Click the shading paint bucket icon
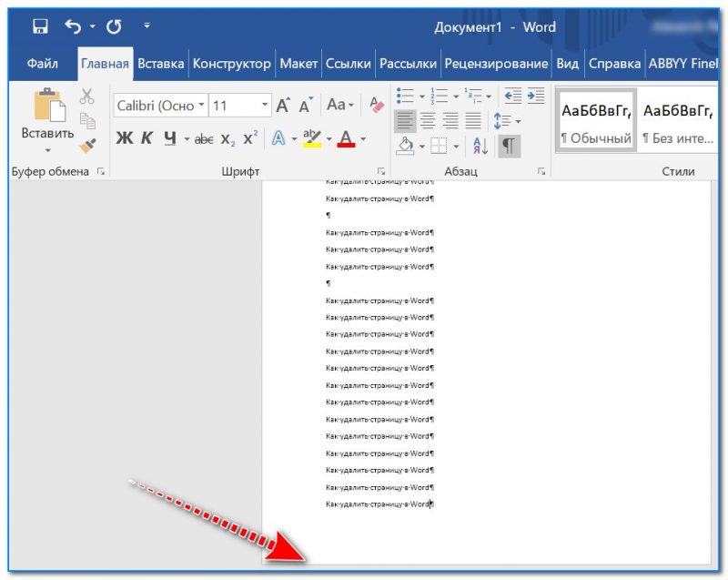This screenshot has width=728, height=580. [405, 146]
